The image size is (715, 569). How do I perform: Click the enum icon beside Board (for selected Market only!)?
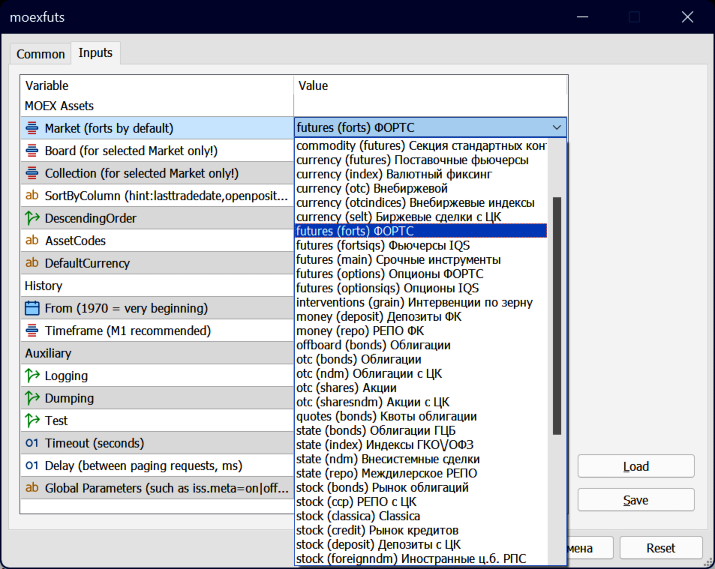pyautogui.click(x=32, y=150)
